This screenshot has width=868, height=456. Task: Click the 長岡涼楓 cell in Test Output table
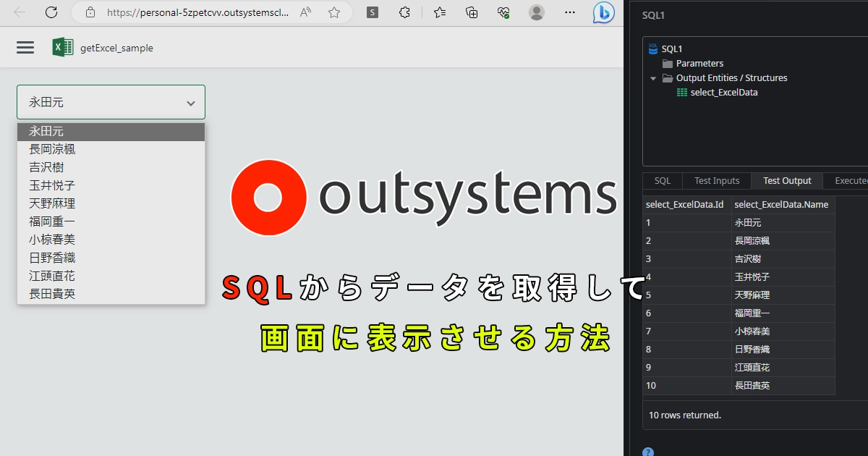point(783,241)
